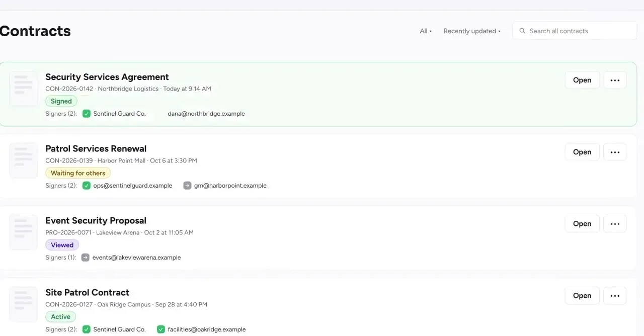Open more options for Security Services Agreement

click(x=615, y=80)
